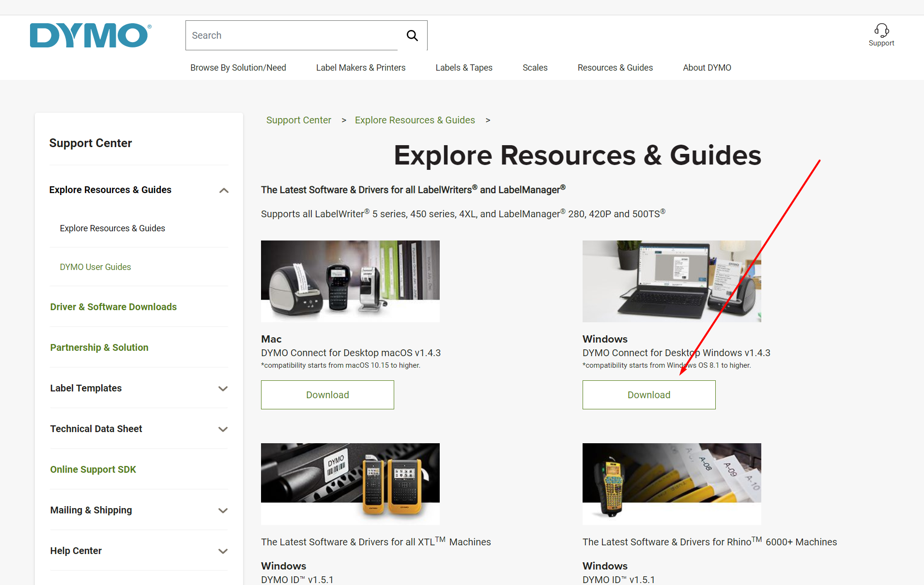
Task: Click Label Templates sidebar heading text
Action: [x=86, y=388]
